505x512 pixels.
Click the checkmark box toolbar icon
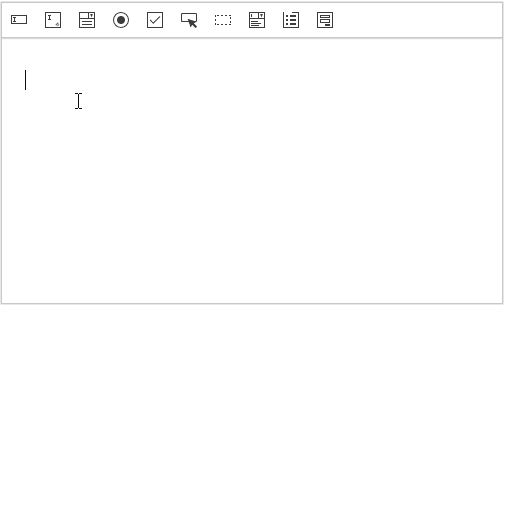coord(155,20)
